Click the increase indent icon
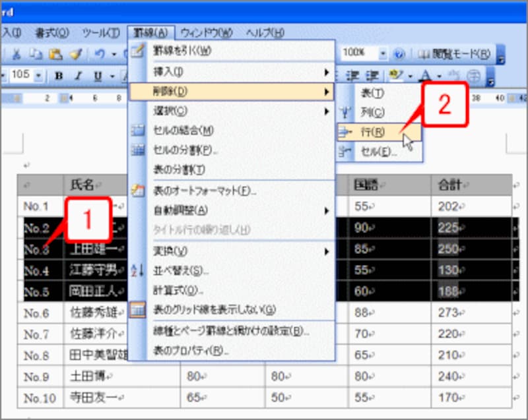This screenshot has height=420, width=528. tap(372, 76)
